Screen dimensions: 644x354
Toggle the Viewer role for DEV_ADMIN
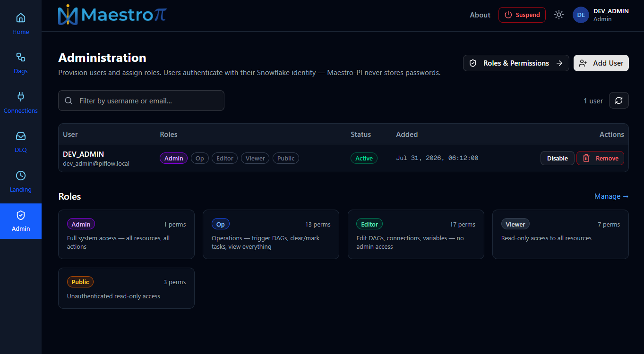pos(255,158)
